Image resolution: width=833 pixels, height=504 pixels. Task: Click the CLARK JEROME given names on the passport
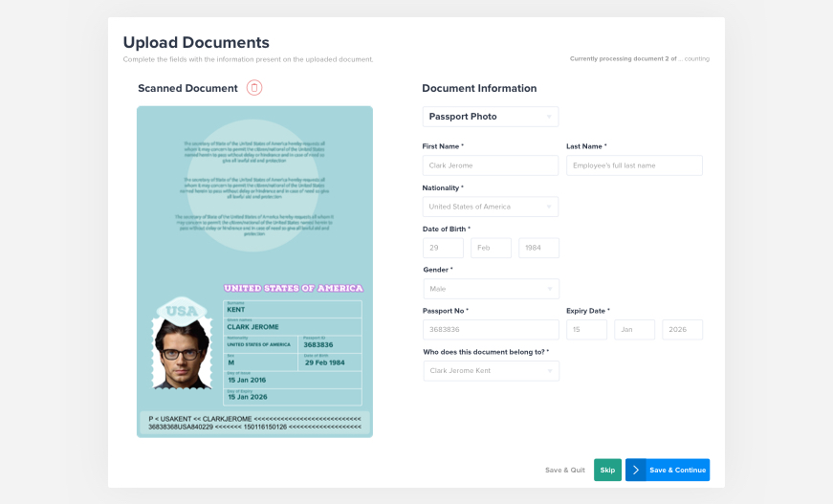tap(252, 327)
